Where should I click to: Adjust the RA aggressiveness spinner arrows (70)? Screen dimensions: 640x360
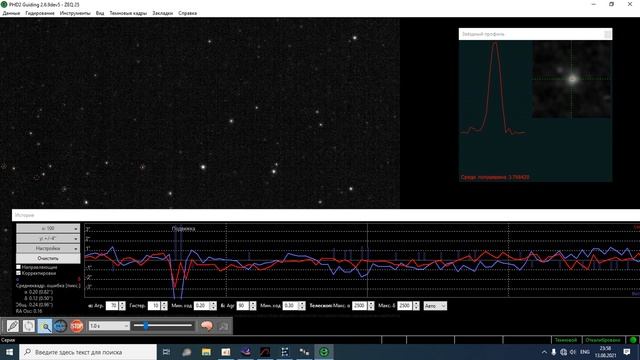coord(122,306)
